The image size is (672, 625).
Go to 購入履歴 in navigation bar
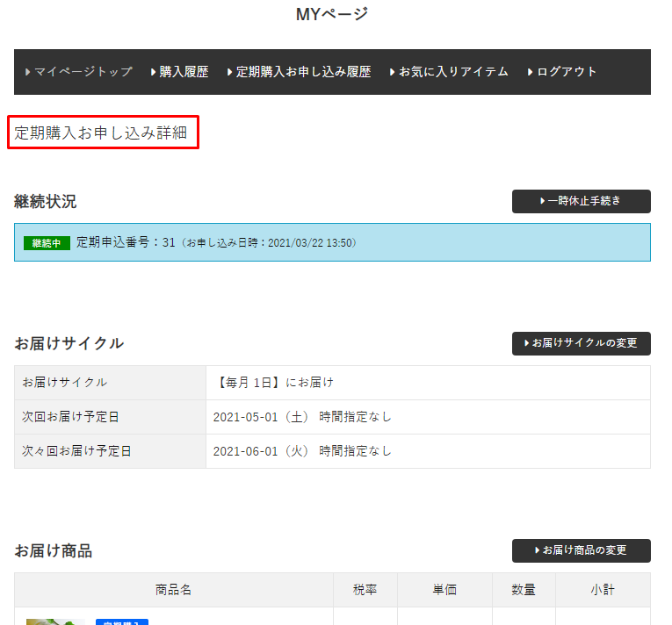tap(179, 72)
